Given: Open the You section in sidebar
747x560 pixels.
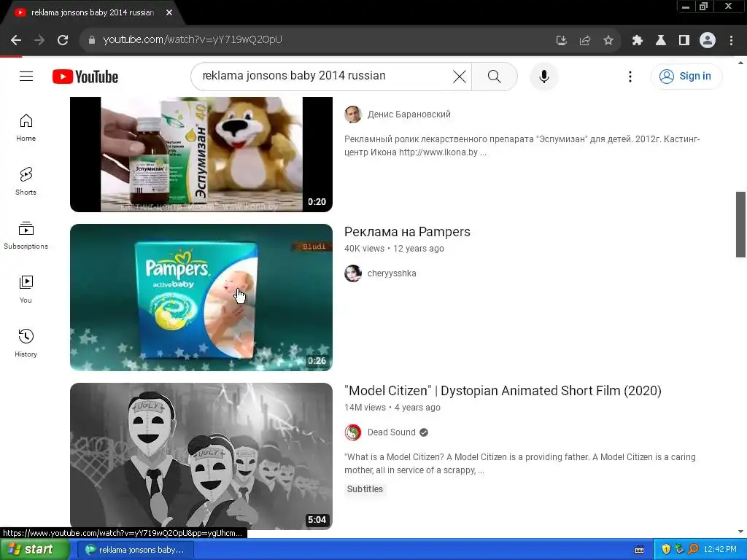Looking at the screenshot, I should (26, 289).
